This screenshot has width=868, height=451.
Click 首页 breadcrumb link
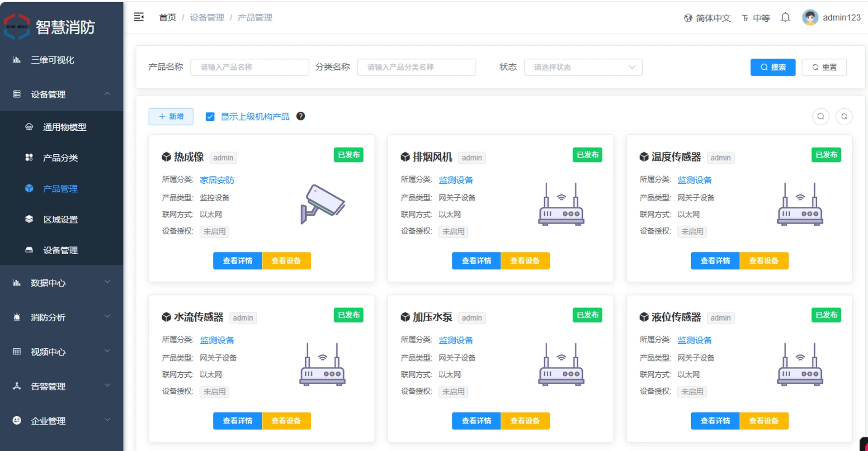pyautogui.click(x=168, y=17)
